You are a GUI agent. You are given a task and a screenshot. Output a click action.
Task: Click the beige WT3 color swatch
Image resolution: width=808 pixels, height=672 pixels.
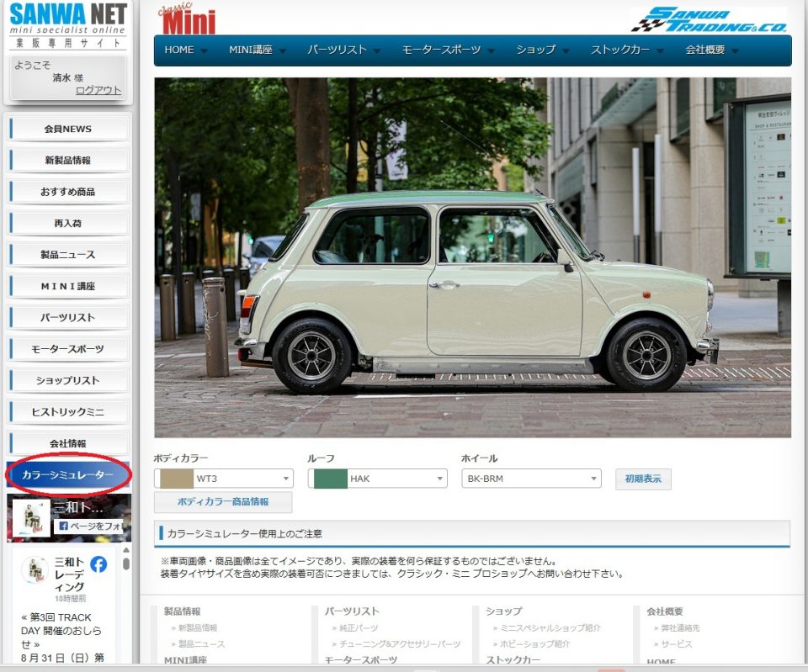(177, 479)
